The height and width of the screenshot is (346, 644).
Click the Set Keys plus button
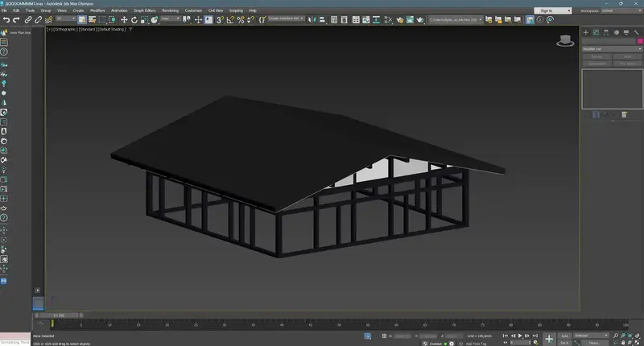(x=549, y=339)
